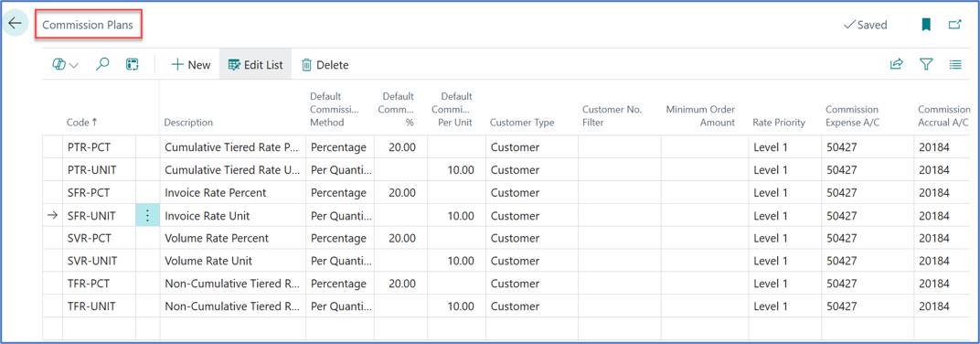This screenshot has width=980, height=344.
Task: Create a New commission plan
Action: pos(191,65)
